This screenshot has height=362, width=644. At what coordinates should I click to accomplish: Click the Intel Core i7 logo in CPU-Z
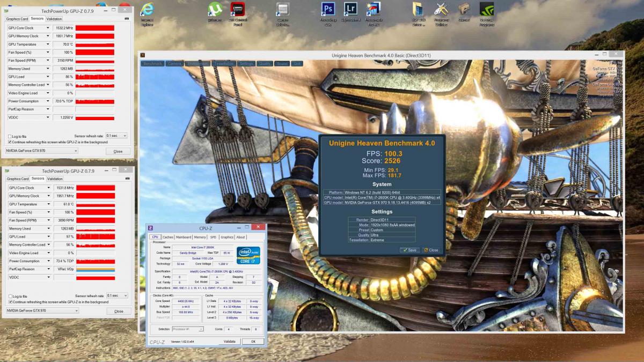(249, 255)
